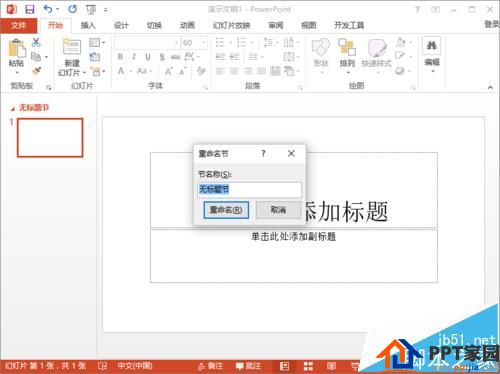Switch to the Animations tab
Image resolution: width=500 pixels, height=374 pixels.
[187, 25]
